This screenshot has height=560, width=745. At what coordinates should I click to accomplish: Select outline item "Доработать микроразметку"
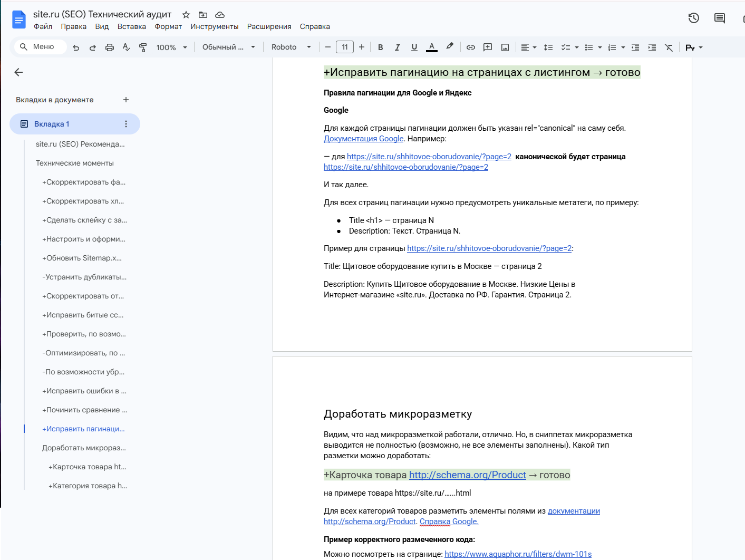(x=84, y=448)
